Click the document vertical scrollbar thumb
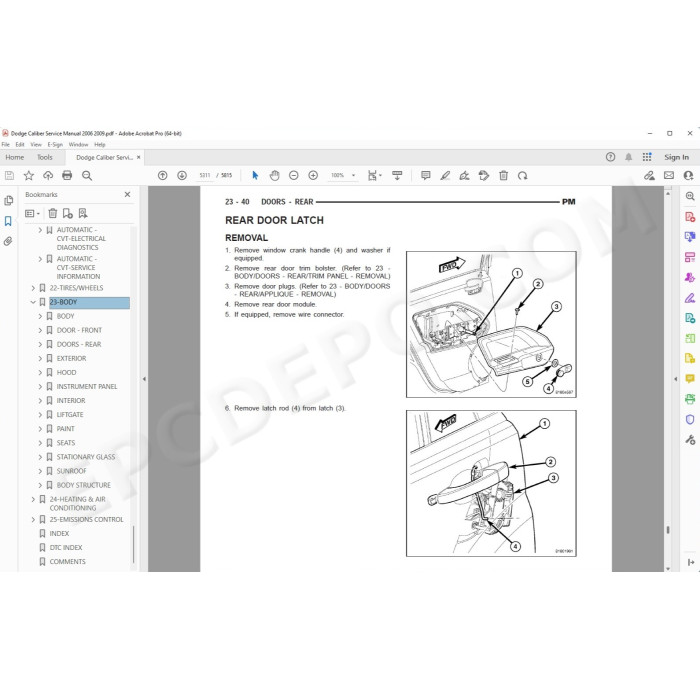Screen dimensions: 700x700 [668, 530]
